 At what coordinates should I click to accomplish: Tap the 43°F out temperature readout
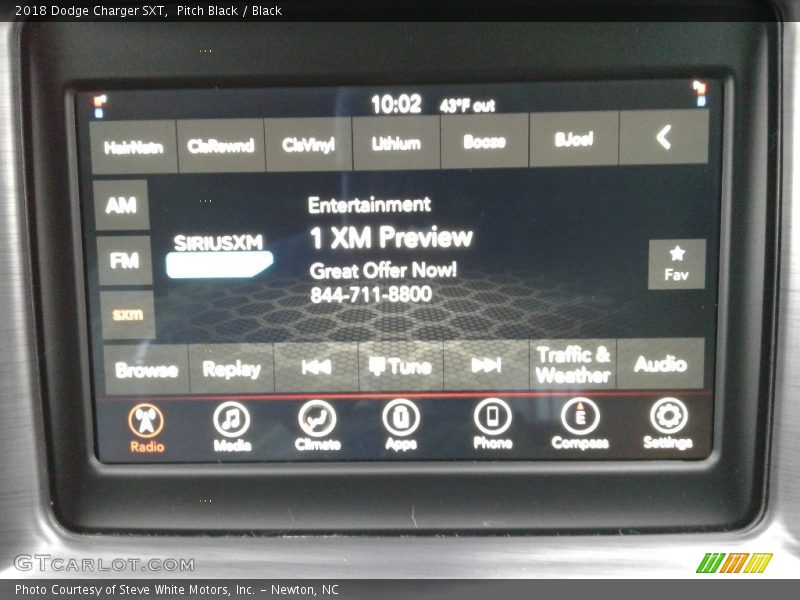coord(467,106)
